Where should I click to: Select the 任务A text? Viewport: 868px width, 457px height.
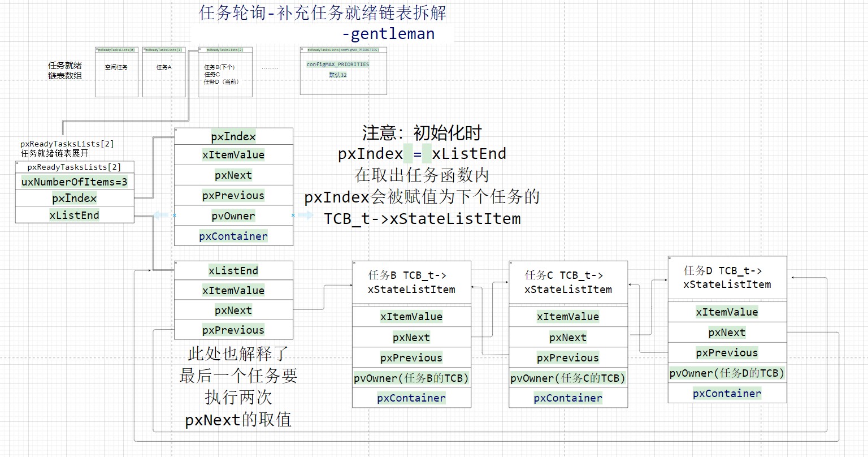164,67
